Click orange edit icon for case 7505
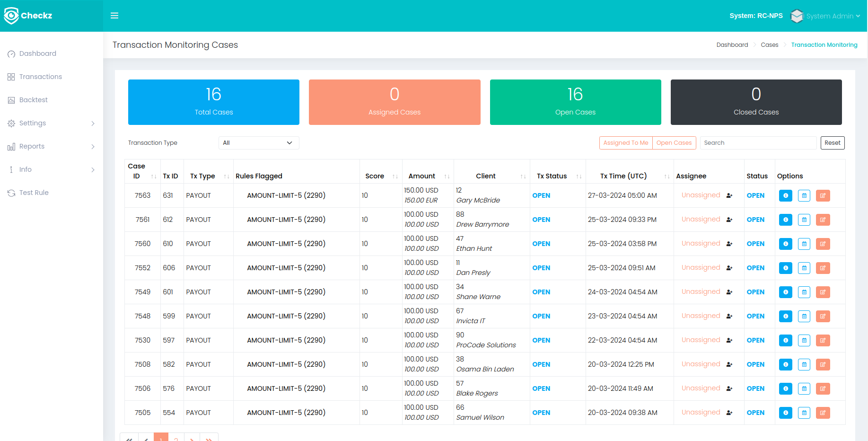The image size is (868, 441). (x=823, y=413)
